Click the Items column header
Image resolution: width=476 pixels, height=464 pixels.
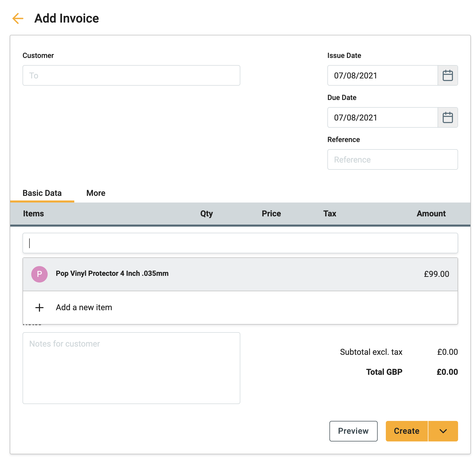pos(34,214)
